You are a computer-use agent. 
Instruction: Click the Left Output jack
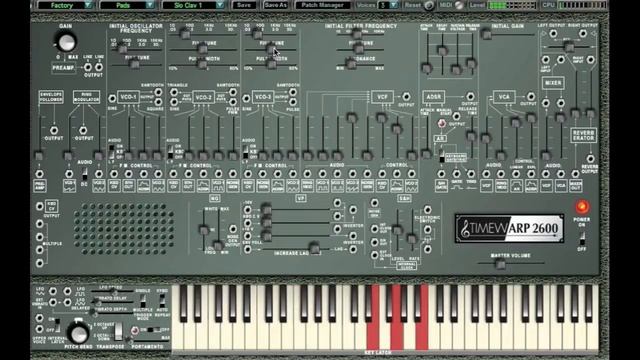click(553, 34)
